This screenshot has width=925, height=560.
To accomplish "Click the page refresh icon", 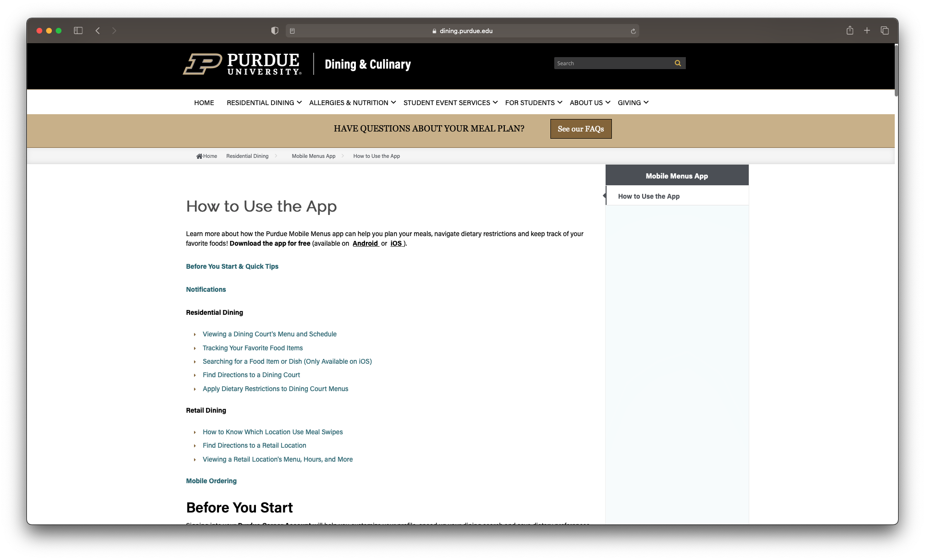I will coord(633,30).
